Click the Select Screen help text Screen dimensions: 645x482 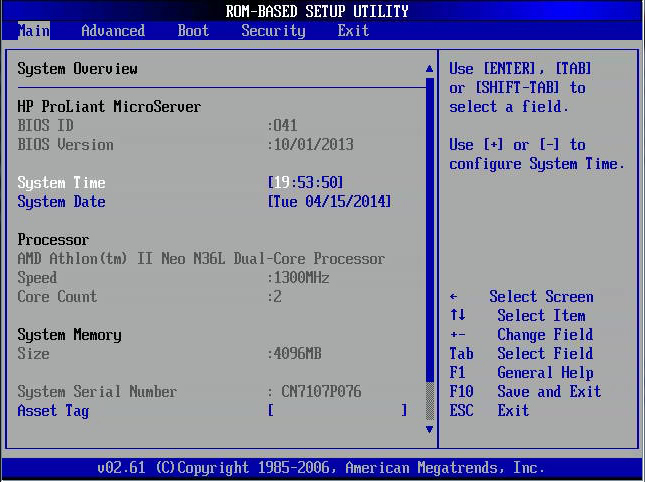541,297
